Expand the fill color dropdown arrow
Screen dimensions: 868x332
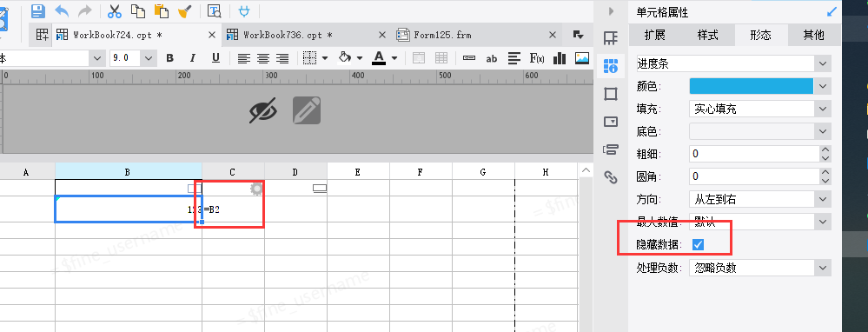click(x=360, y=58)
